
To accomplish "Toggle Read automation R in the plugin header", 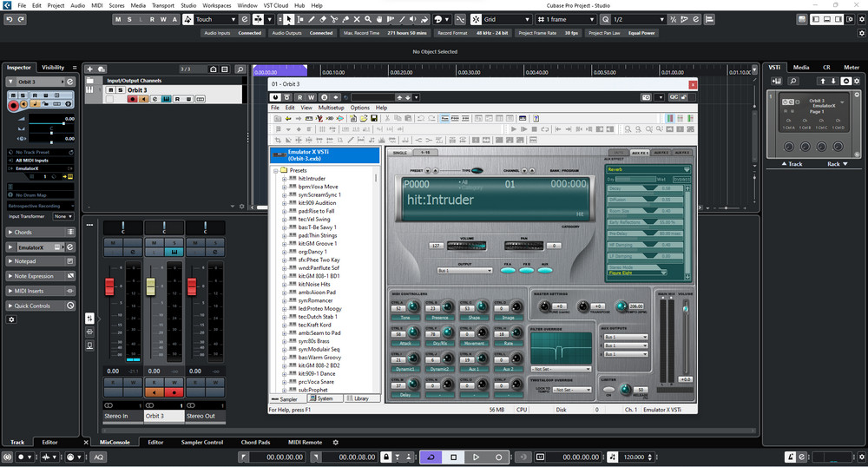I will point(300,97).
